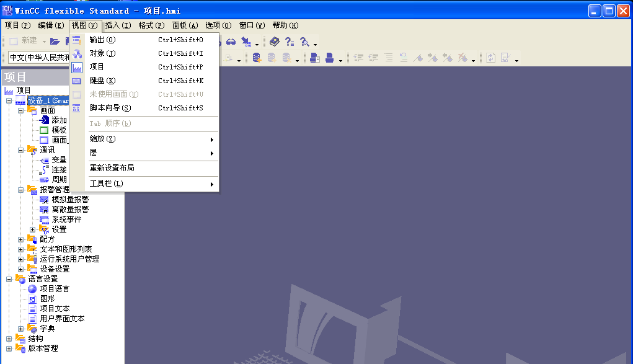Click the checklist page icon at toolbar end

coord(505,58)
